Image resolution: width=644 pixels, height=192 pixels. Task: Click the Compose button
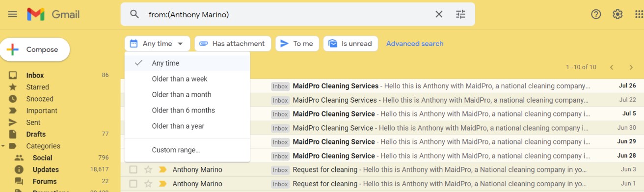[35, 50]
